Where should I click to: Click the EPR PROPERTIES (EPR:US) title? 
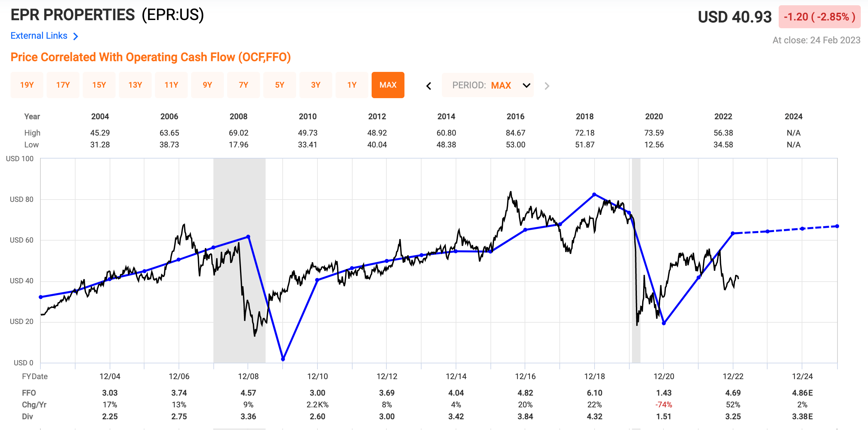(107, 15)
